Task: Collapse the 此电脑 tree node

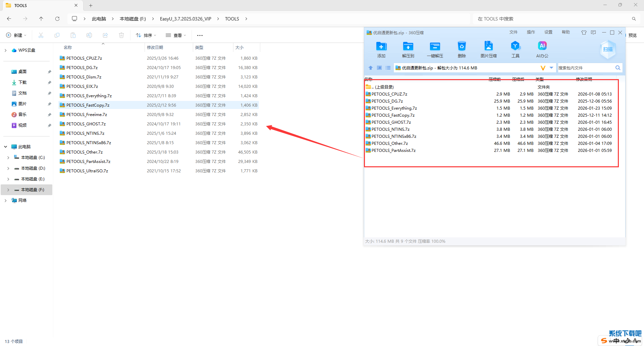Action: click(6, 147)
